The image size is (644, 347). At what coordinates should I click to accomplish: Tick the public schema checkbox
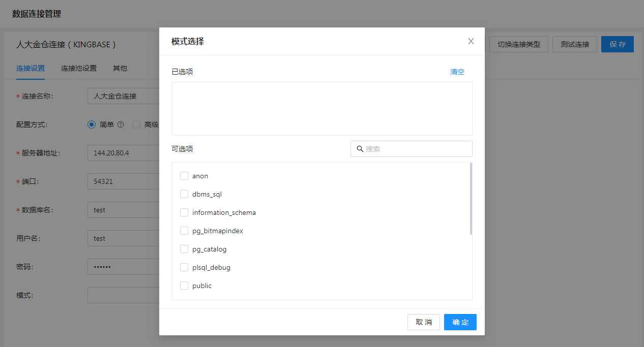coord(184,286)
